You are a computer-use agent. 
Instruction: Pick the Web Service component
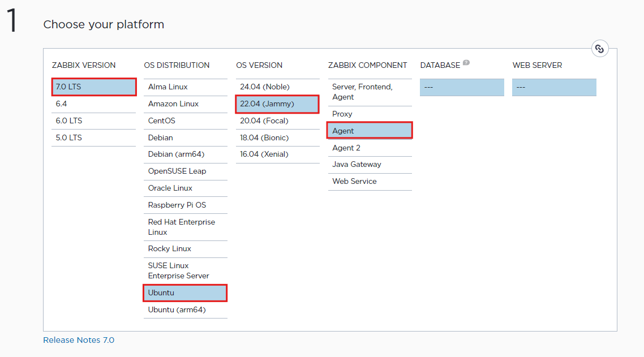click(x=370, y=182)
